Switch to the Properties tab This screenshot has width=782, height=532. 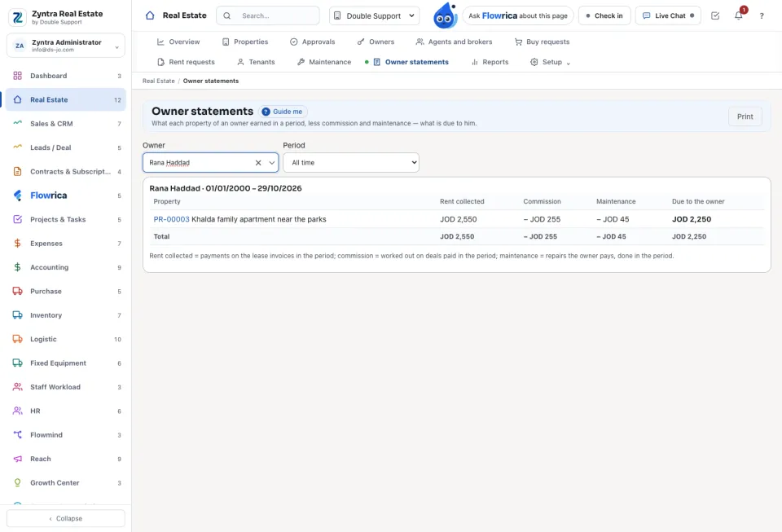(245, 42)
